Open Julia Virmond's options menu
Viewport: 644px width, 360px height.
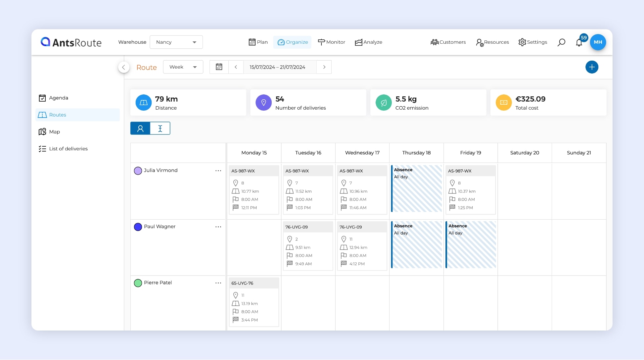click(x=218, y=171)
